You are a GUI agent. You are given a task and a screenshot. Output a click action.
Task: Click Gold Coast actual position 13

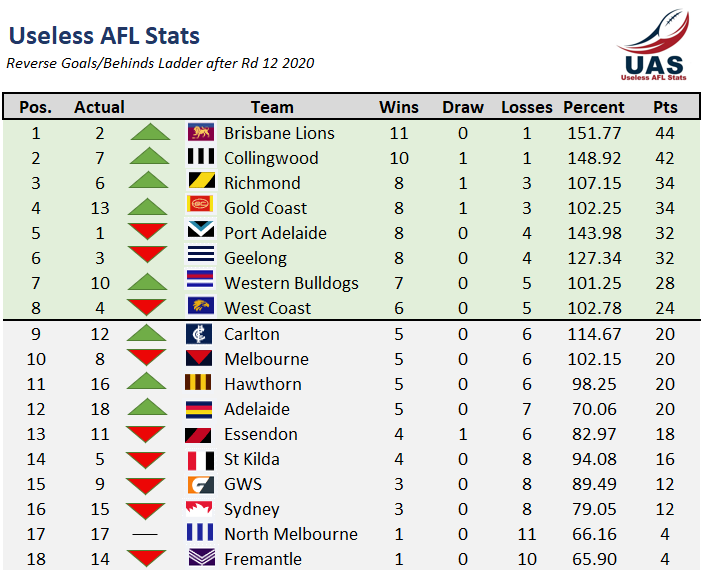pos(100,208)
